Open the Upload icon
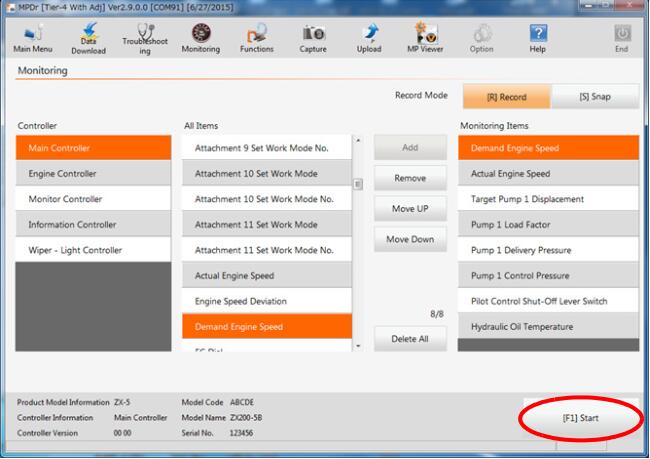 coord(369,38)
